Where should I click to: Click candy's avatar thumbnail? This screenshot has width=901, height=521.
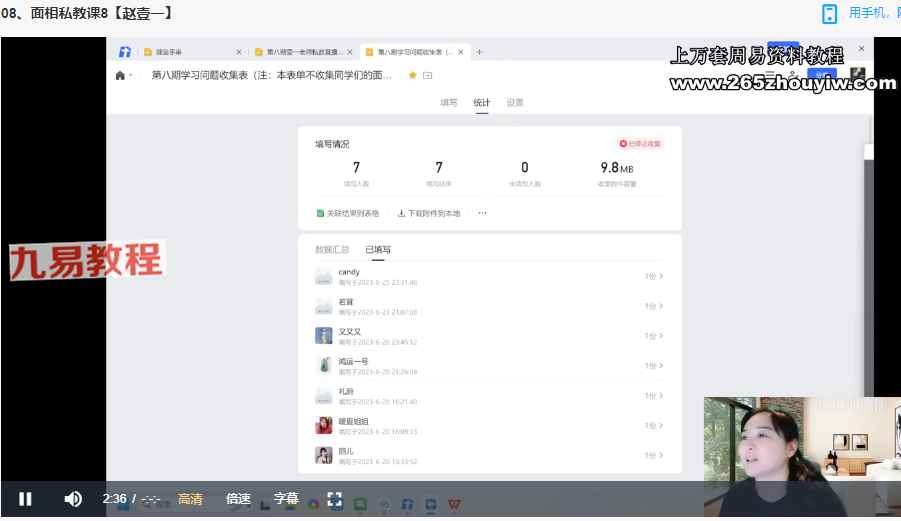(324, 277)
